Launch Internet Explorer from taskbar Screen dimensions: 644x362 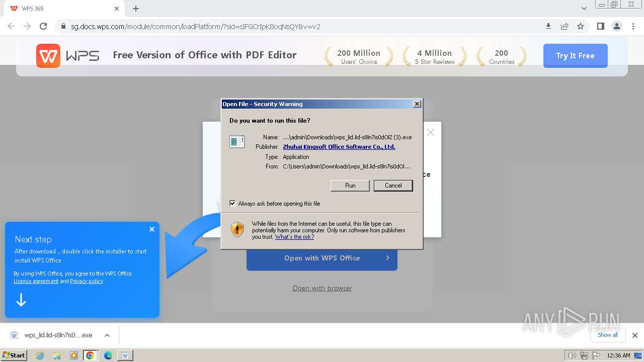tap(40, 355)
